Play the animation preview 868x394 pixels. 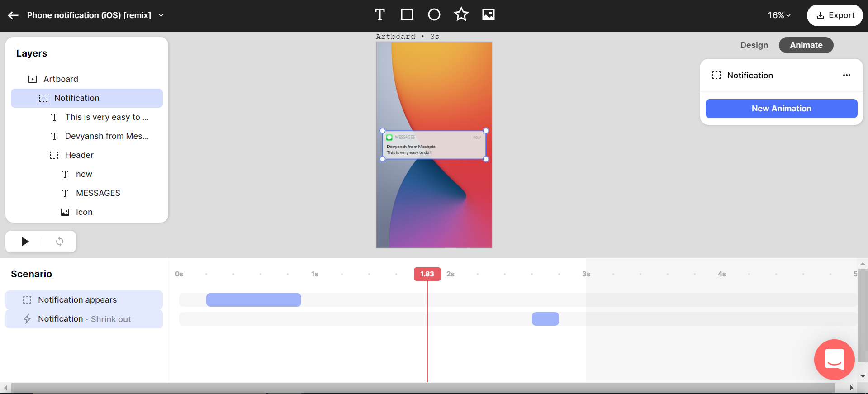click(x=25, y=242)
